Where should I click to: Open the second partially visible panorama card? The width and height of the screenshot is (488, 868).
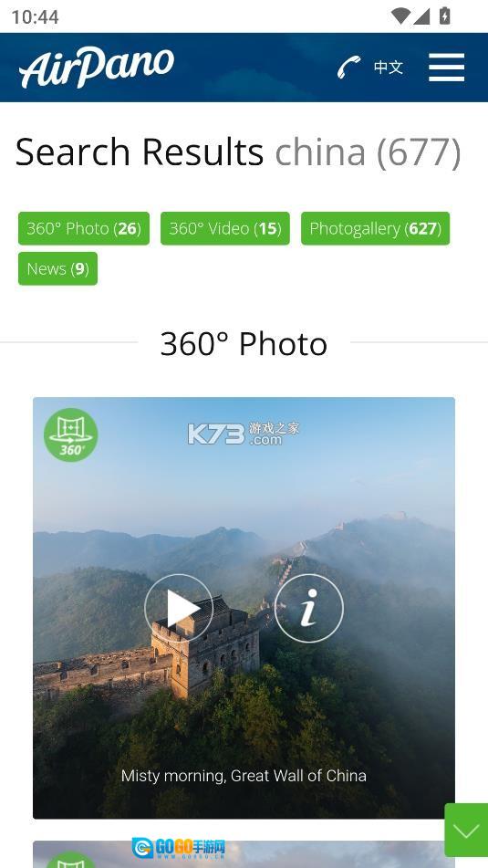(244, 854)
